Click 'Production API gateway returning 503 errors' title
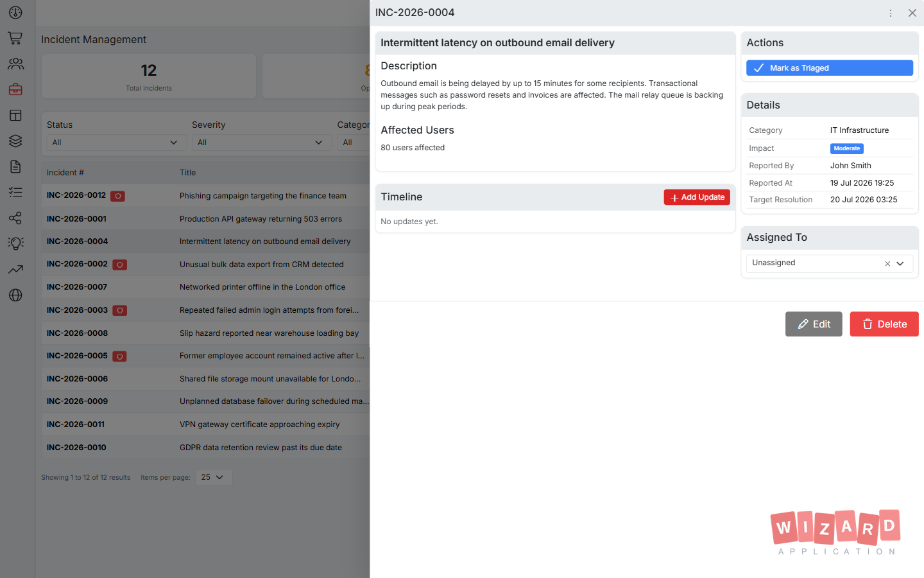The width and height of the screenshot is (924, 578). click(261, 219)
